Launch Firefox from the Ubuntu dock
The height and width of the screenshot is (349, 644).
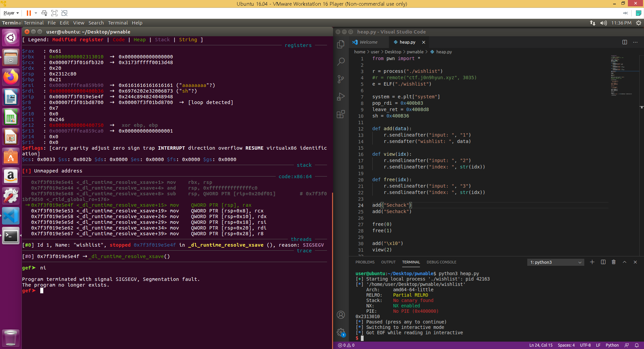coord(11,77)
